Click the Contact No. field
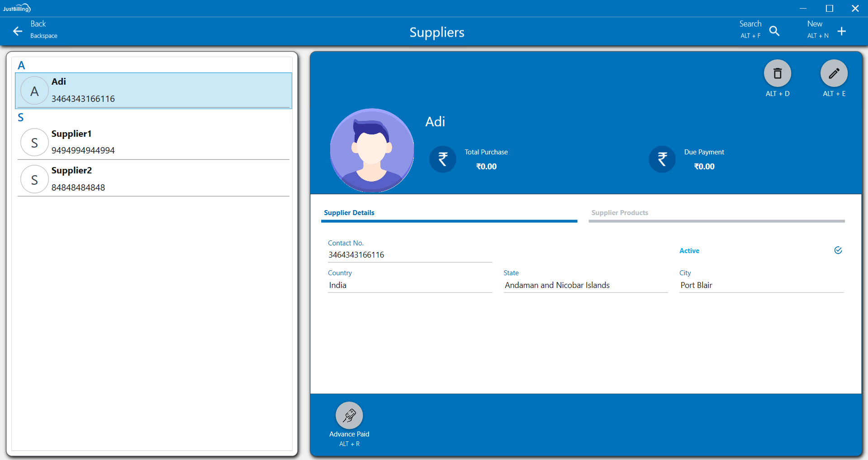868x460 pixels. tap(409, 255)
